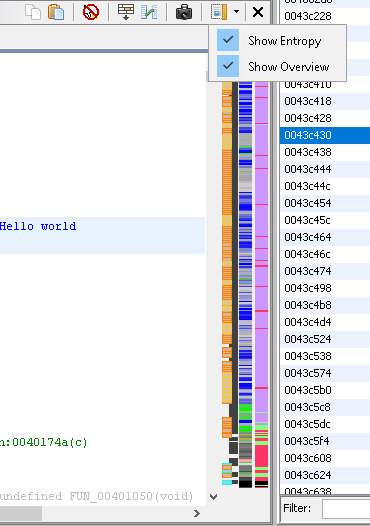Select the Show Entropy menu entry text
The width and height of the screenshot is (370, 526).
(x=284, y=41)
